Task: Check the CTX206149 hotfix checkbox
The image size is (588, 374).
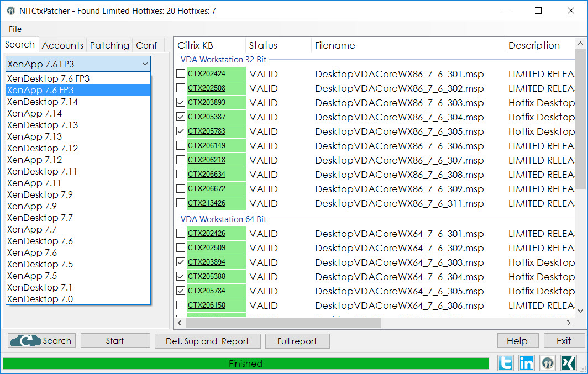Action: click(x=181, y=145)
